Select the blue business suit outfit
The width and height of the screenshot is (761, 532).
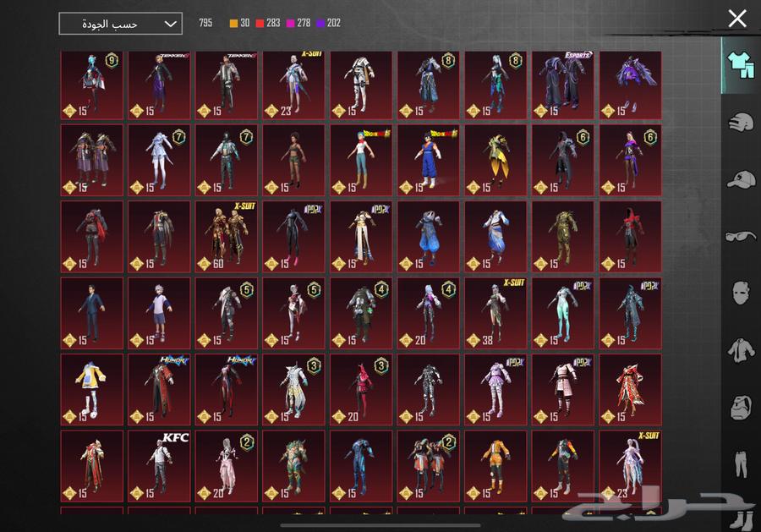click(91, 313)
